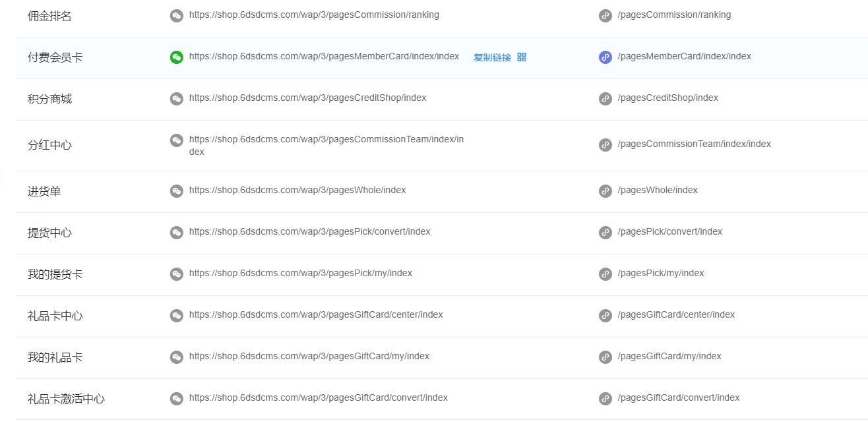Click the pagesCommissionTeam wap URL text
The image size is (868, 437).
326,145
